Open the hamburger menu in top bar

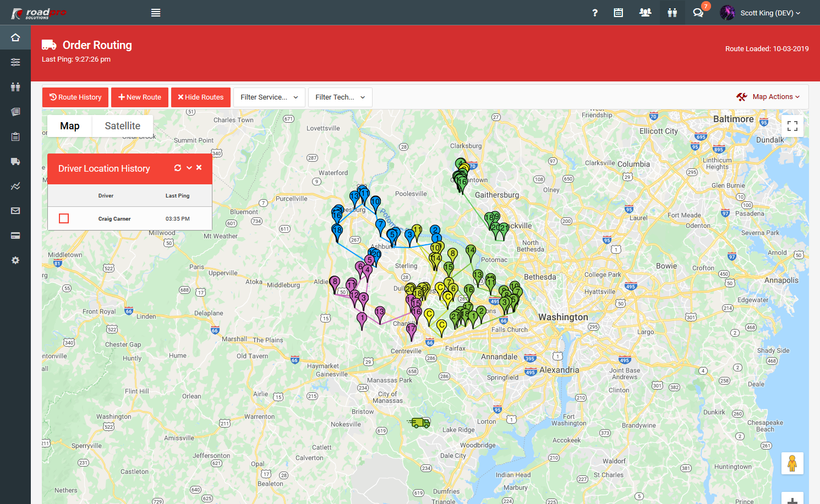pyautogui.click(x=156, y=13)
